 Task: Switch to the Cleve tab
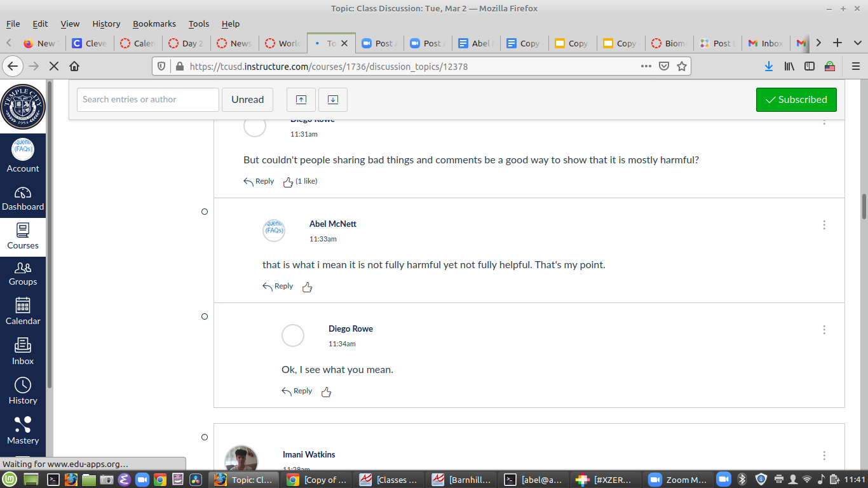pos(90,43)
